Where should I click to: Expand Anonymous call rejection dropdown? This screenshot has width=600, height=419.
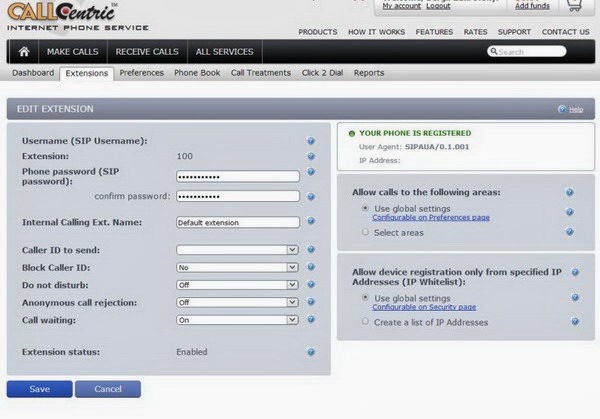click(x=237, y=302)
